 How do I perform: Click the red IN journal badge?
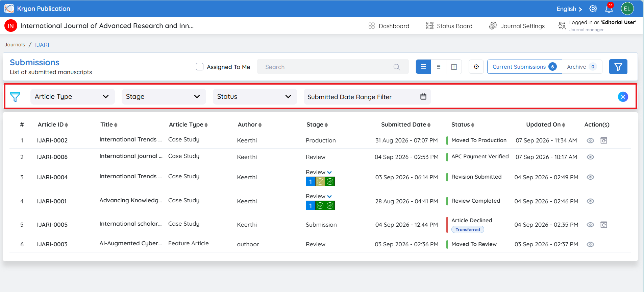(x=11, y=26)
